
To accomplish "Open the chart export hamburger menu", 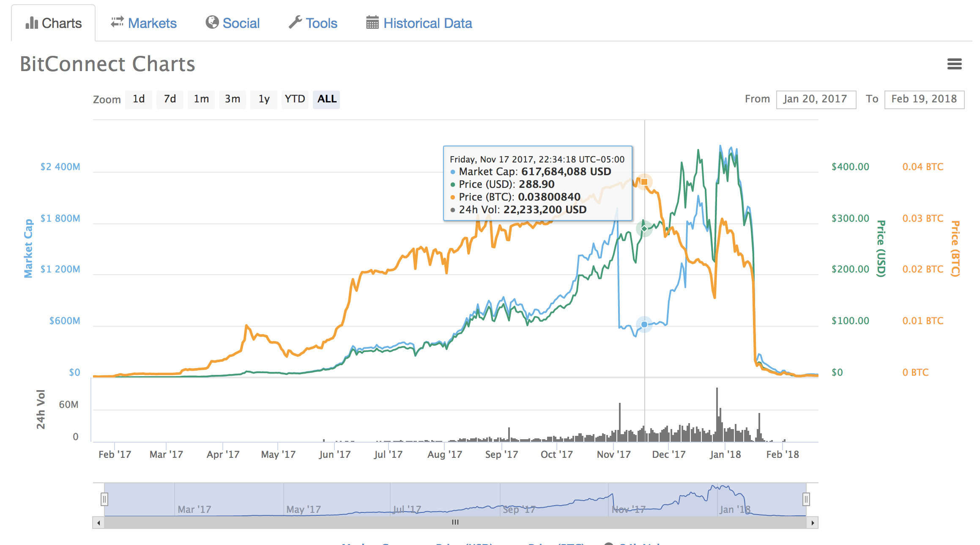I will click(x=955, y=64).
